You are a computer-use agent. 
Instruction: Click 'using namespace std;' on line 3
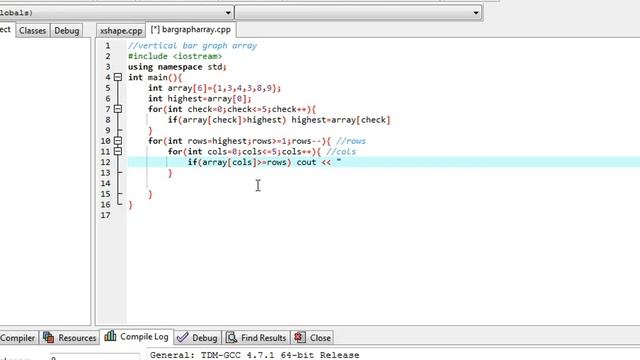point(177,67)
